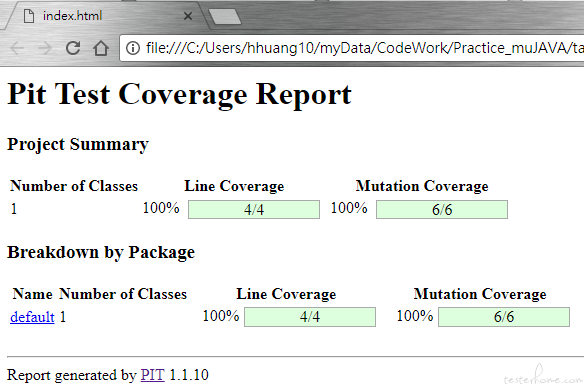Viewport: 584px width, 392px height.
Task: Click default package line coverage 4/4 bar
Action: pos(310,317)
